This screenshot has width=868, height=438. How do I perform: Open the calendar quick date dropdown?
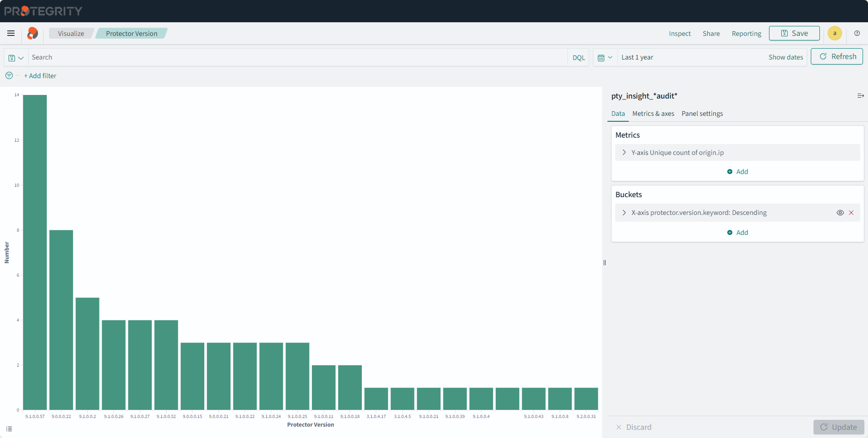click(605, 58)
